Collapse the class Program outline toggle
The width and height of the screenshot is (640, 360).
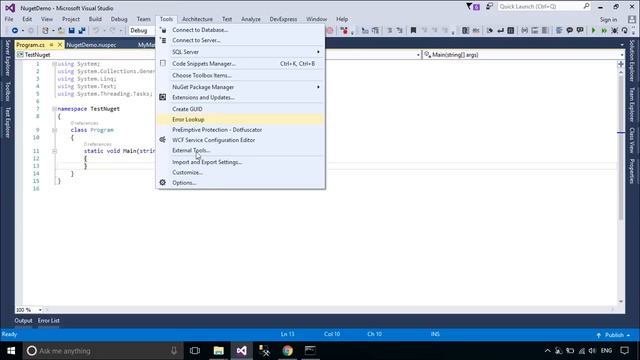point(54,130)
